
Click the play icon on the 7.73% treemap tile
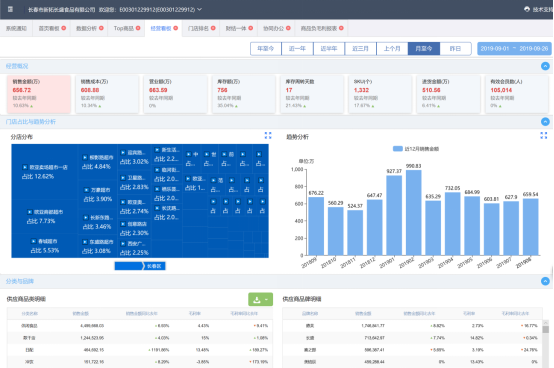pos(30,212)
